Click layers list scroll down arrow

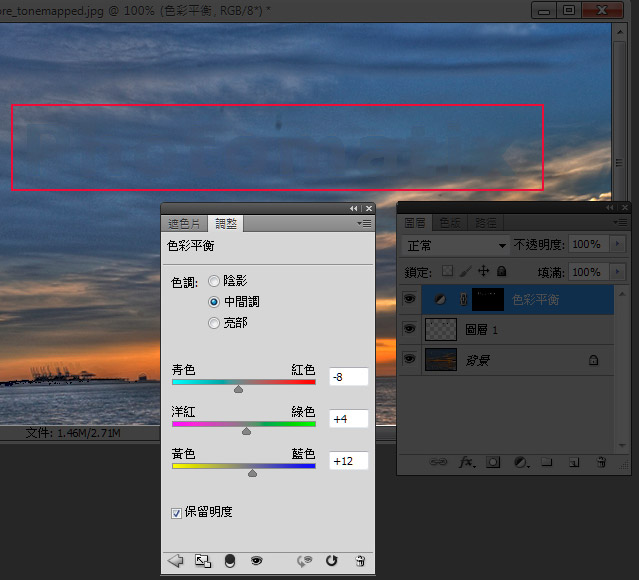tap(622, 445)
